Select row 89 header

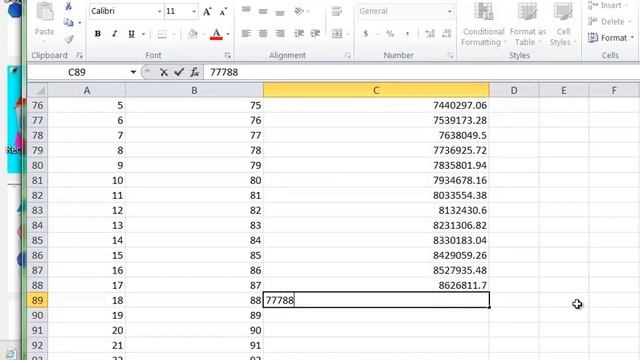[x=38, y=300]
